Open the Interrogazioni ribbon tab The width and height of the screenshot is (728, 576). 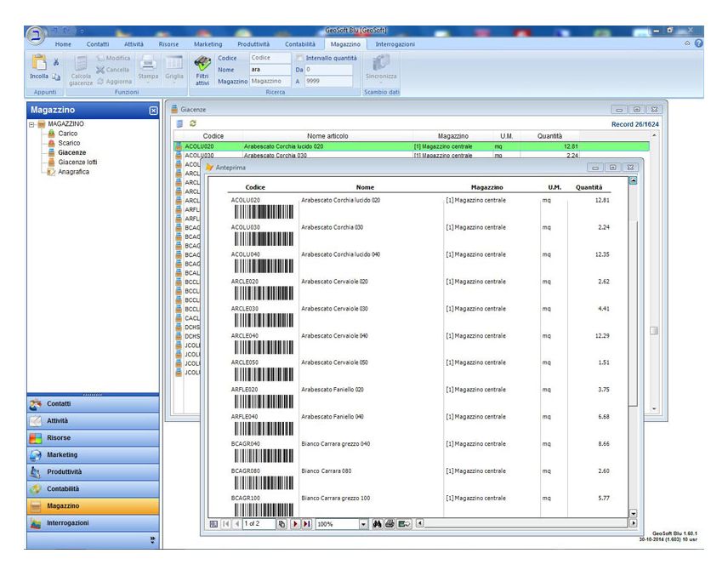(395, 44)
